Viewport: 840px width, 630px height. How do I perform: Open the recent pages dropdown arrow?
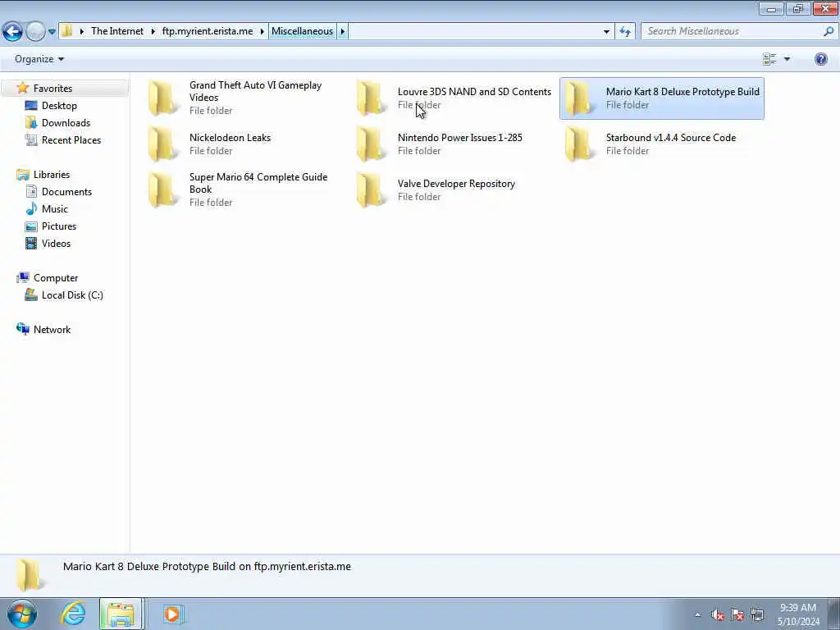(52, 32)
